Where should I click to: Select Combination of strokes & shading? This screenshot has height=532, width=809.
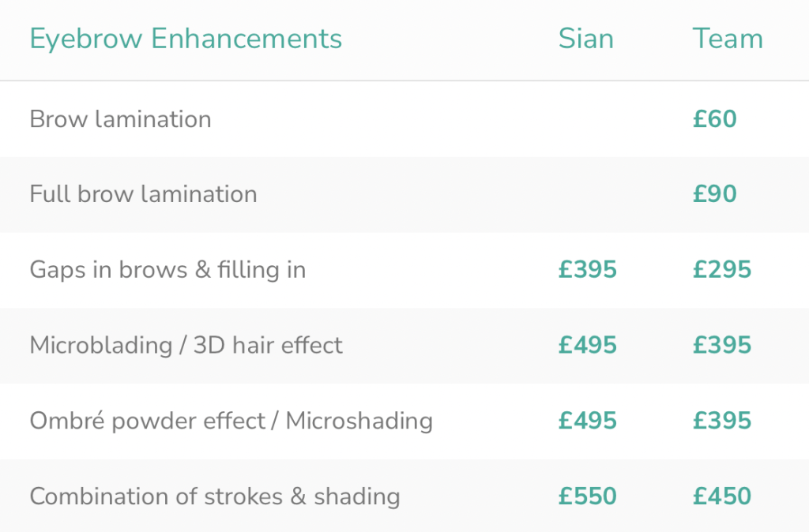tap(214, 496)
